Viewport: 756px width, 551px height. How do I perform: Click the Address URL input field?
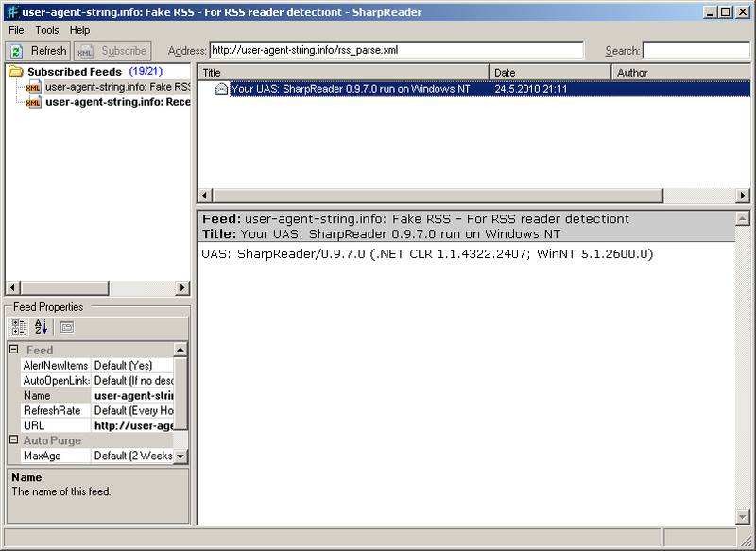tap(396, 50)
